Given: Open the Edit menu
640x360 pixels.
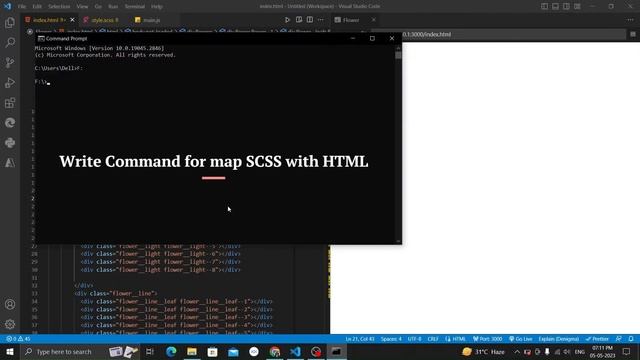Looking at the screenshot, I should (x=37, y=7).
